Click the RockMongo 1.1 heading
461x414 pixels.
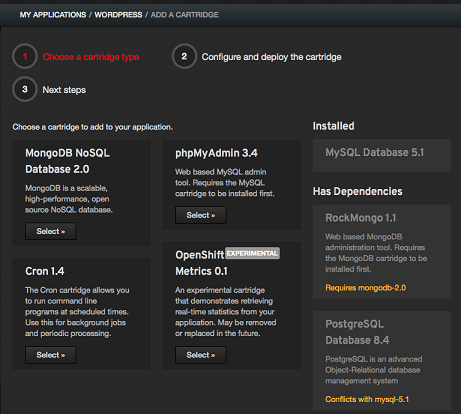pyautogui.click(x=361, y=218)
